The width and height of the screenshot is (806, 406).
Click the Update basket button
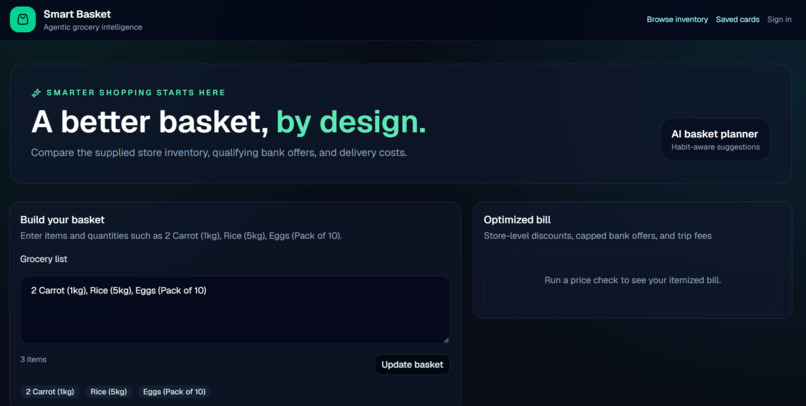tap(412, 364)
